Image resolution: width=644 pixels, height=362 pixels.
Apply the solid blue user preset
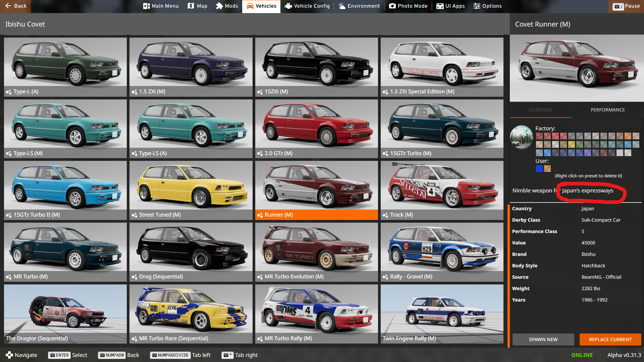[x=539, y=169]
